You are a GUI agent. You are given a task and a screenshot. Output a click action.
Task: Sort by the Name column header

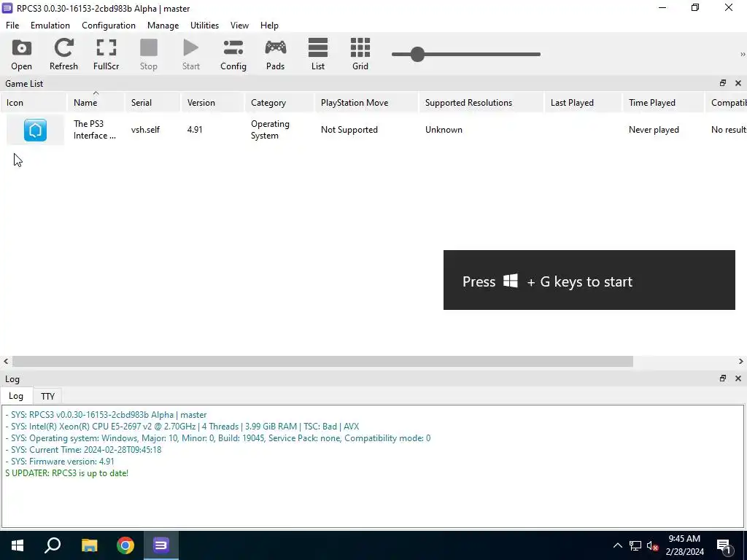tap(96, 102)
